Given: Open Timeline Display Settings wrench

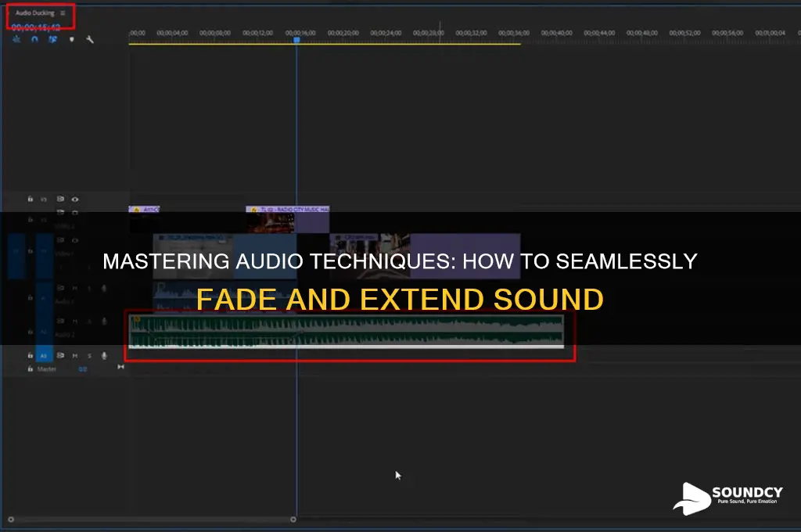Looking at the screenshot, I should (90, 39).
